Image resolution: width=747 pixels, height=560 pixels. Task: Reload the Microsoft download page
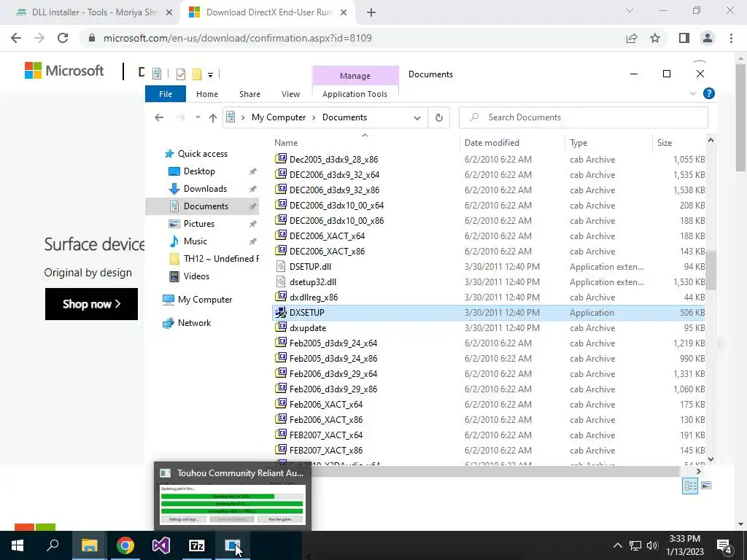tap(63, 38)
